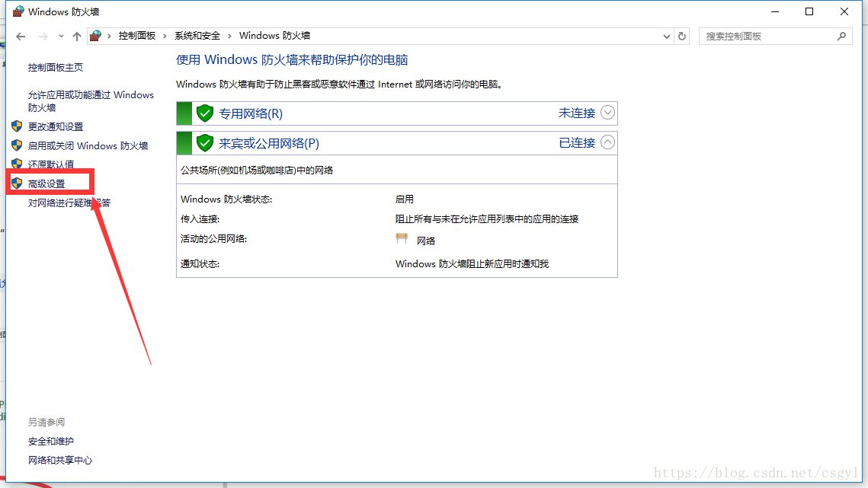Click the 未连接 status text

577,113
